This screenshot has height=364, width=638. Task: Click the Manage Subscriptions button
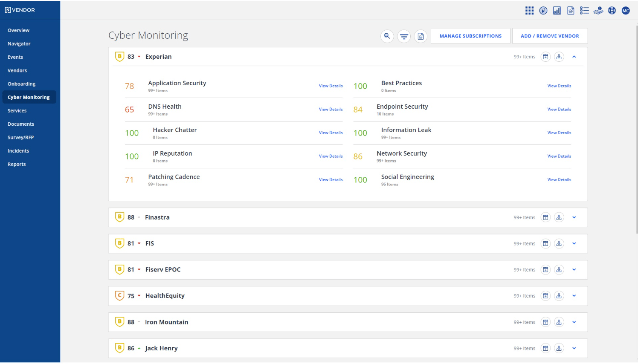click(470, 36)
